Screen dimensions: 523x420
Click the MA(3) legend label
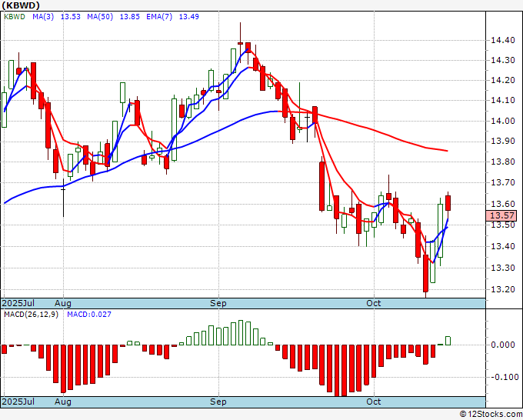(43, 16)
